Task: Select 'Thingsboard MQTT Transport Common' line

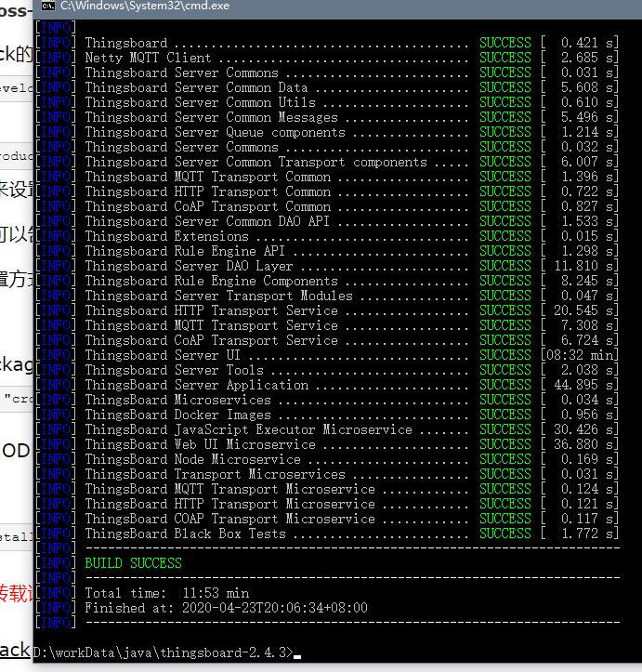Action: click(327, 177)
